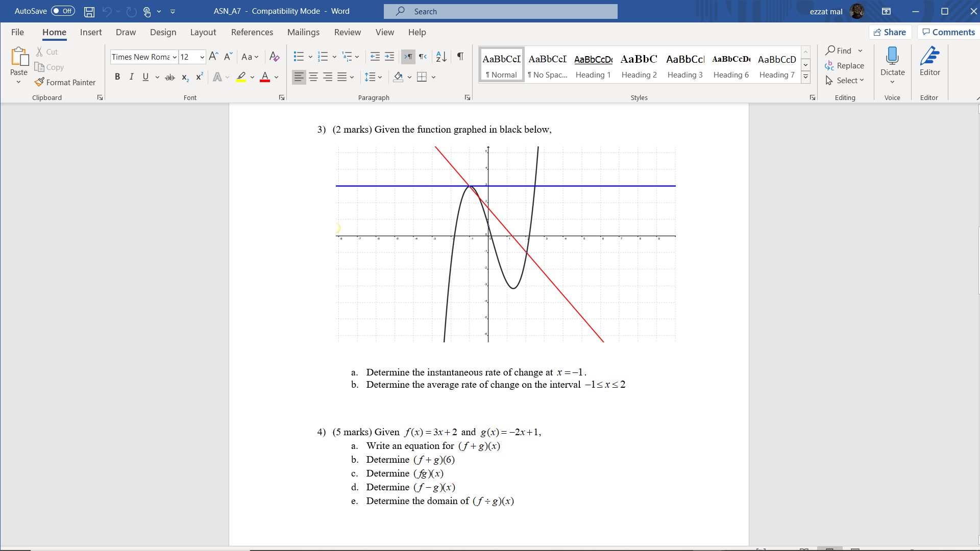Screen dimensions: 980x551
Task: Toggle the AutoSave switch
Action: tap(63, 11)
